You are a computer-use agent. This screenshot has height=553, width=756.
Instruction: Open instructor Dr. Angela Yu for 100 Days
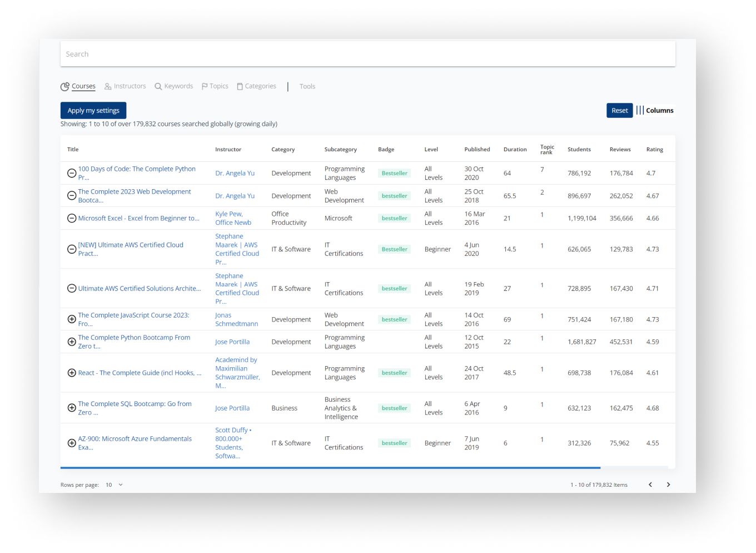coord(235,173)
